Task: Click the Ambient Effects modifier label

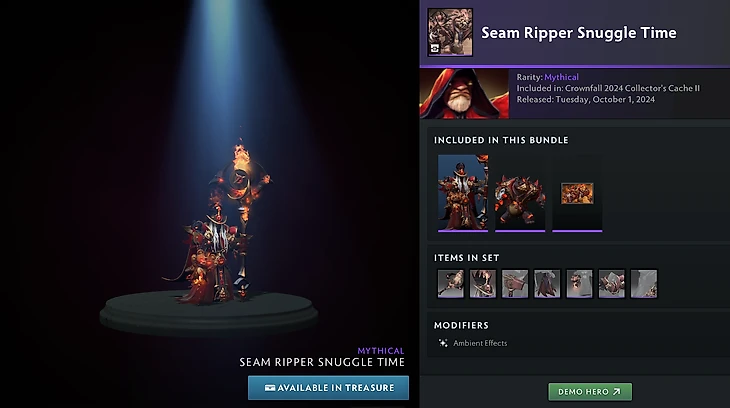Action: click(480, 343)
